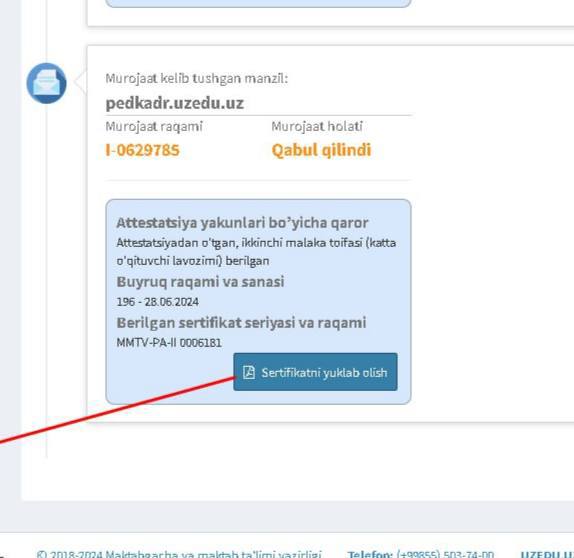Click the Attestatsiya yakunlari bo'yicha qaror heading
574x558 pixels.
242,223
